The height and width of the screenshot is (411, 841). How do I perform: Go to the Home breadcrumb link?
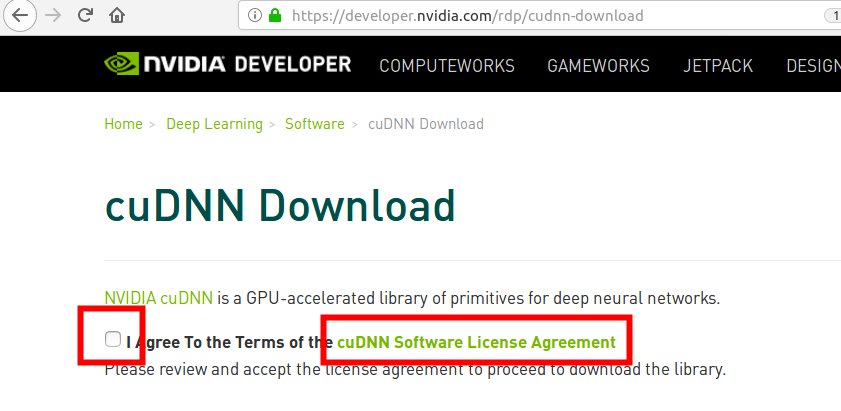click(x=123, y=124)
